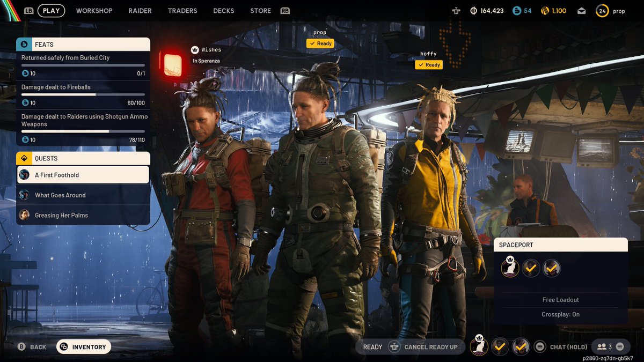
Task: Click the LB bumper icon beside PLAY
Action: [28, 11]
